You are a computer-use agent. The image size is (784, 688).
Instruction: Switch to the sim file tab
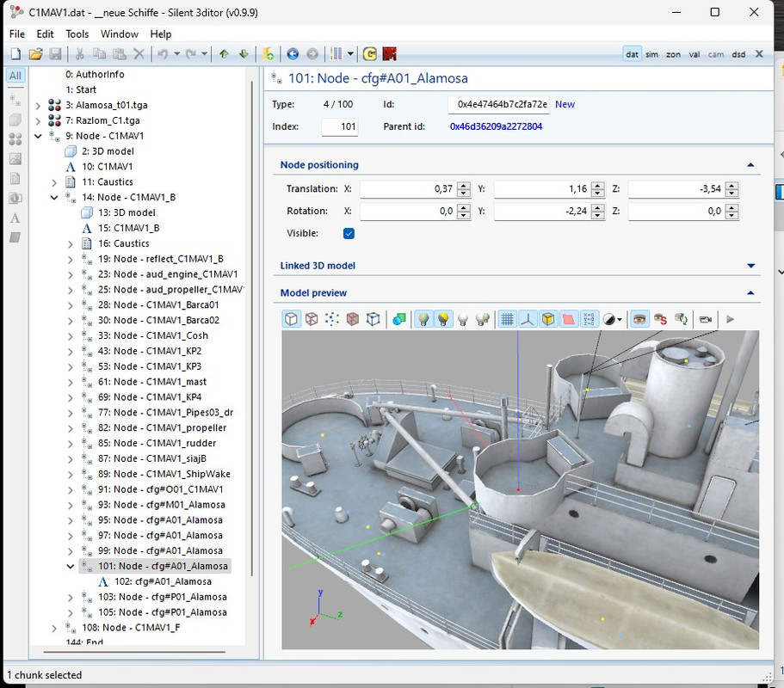(x=652, y=54)
